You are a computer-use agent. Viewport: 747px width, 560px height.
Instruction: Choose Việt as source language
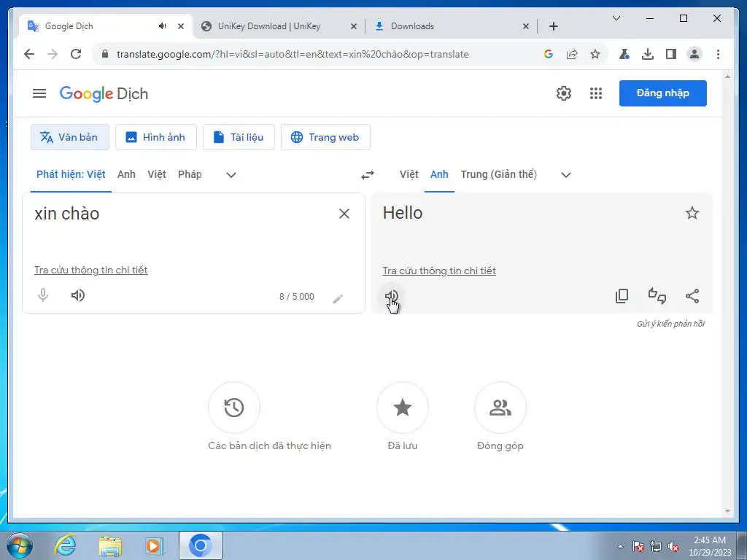(x=157, y=174)
